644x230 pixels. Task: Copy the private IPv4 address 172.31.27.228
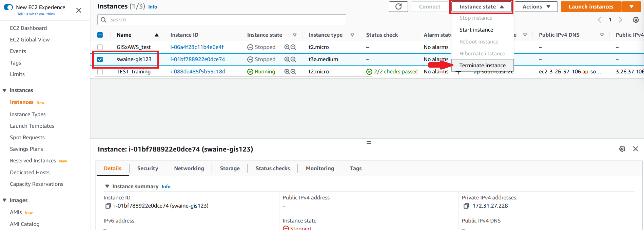click(466, 206)
